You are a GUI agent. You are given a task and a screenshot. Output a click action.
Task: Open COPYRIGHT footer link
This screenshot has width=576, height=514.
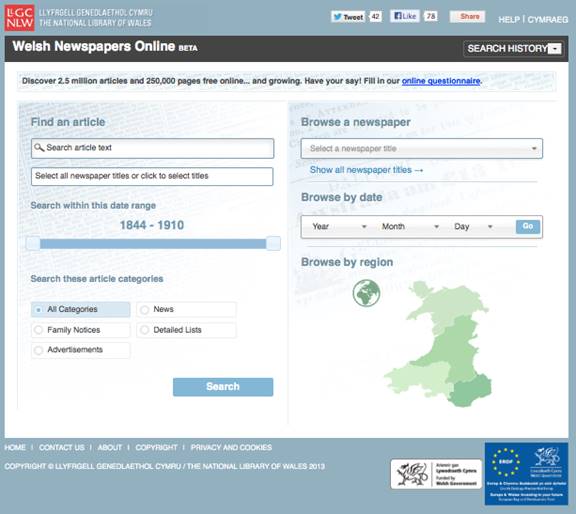(156, 447)
